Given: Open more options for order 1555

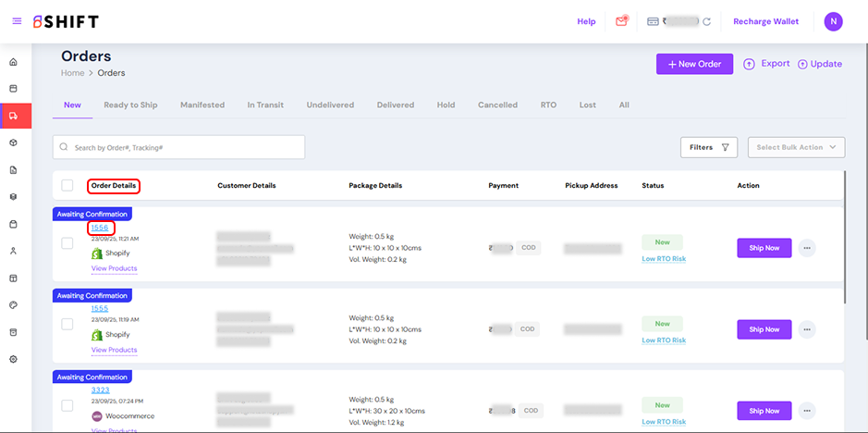Looking at the screenshot, I should (x=807, y=329).
